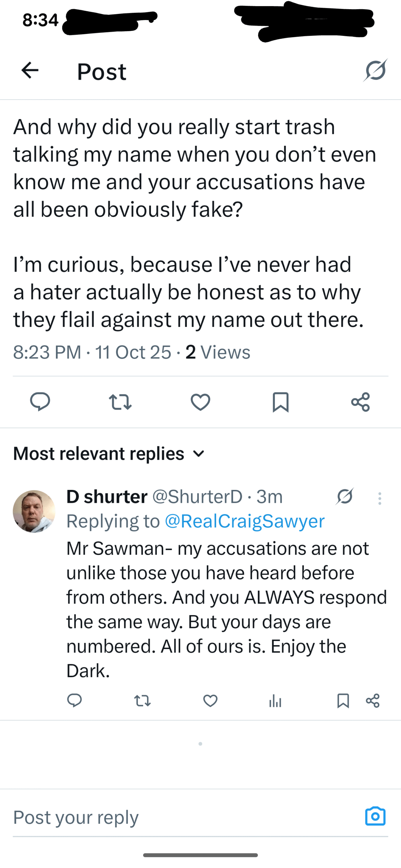Share the main post
This screenshot has height=868, width=401.
coord(360,402)
